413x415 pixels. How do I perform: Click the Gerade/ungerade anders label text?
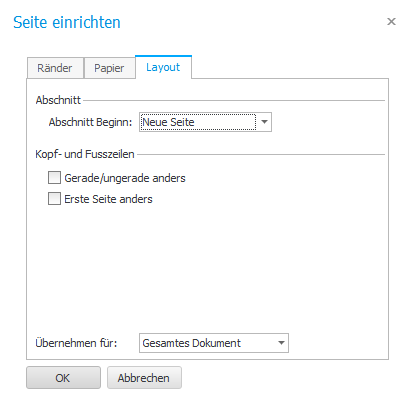[x=125, y=178]
